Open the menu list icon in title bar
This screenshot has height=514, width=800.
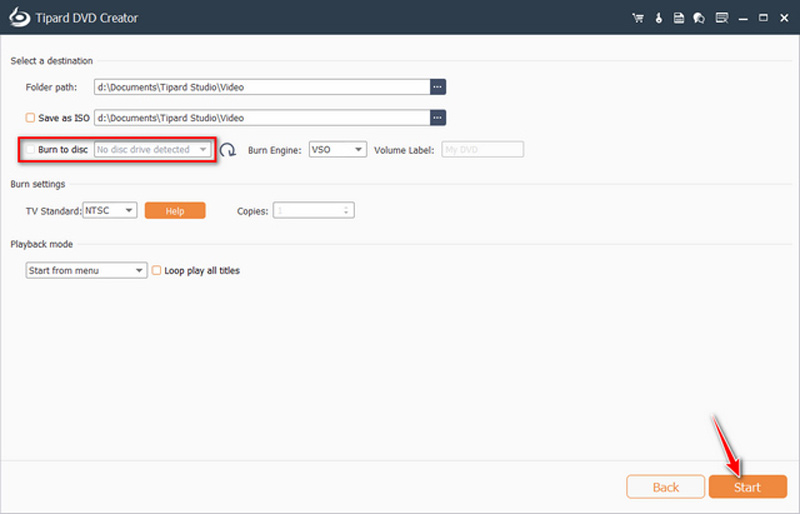coord(722,18)
